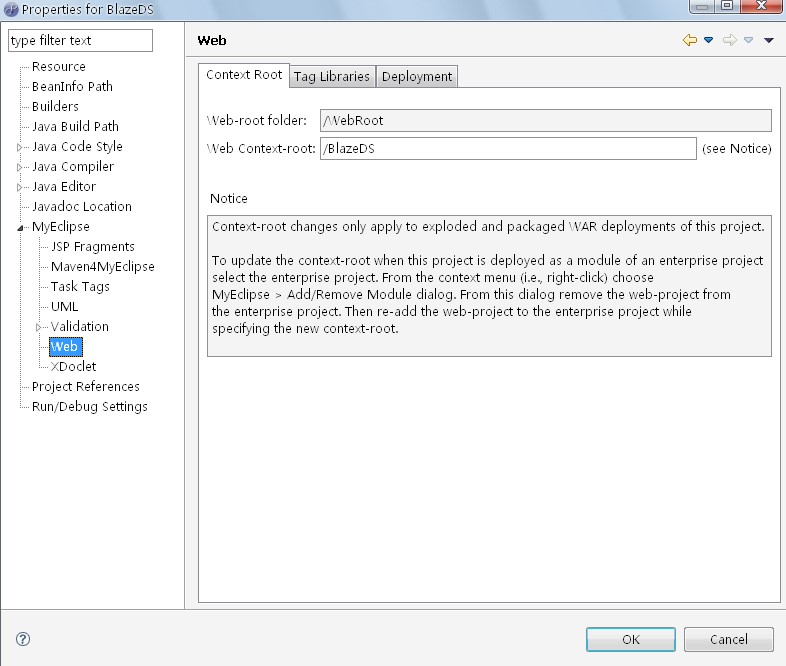Click the Notice text box

(489, 286)
